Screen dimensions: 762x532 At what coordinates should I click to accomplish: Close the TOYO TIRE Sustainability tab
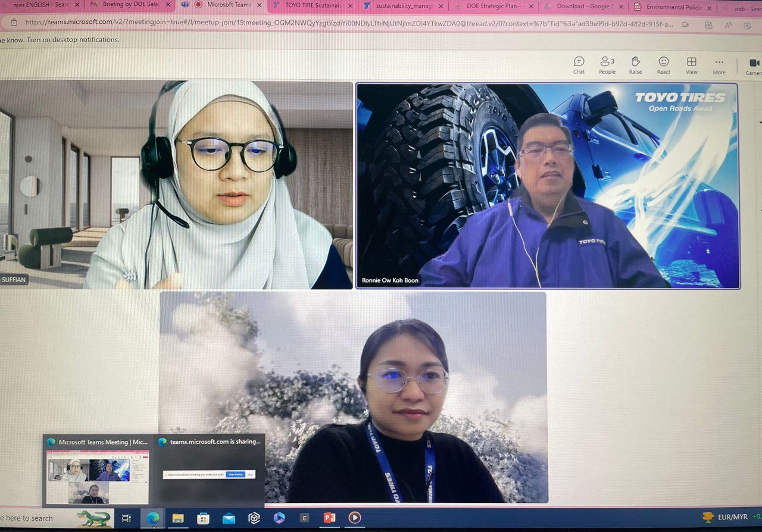[x=349, y=6]
